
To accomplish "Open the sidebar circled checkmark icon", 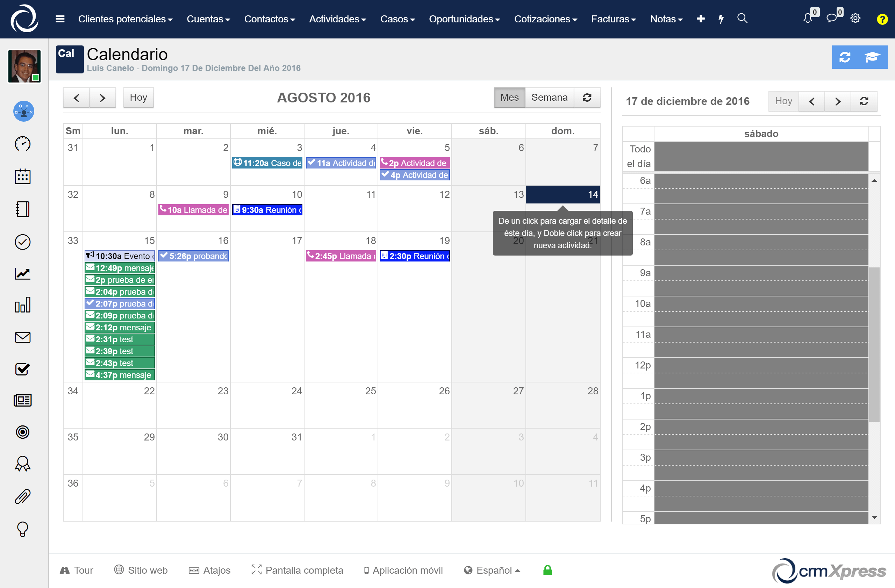I will tap(23, 242).
